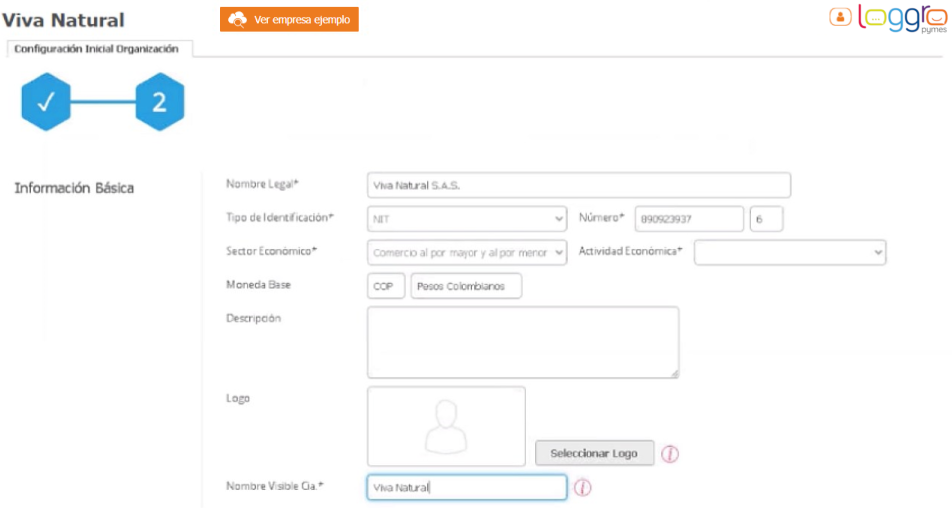Click the Seleccionar Logo button

tap(594, 453)
